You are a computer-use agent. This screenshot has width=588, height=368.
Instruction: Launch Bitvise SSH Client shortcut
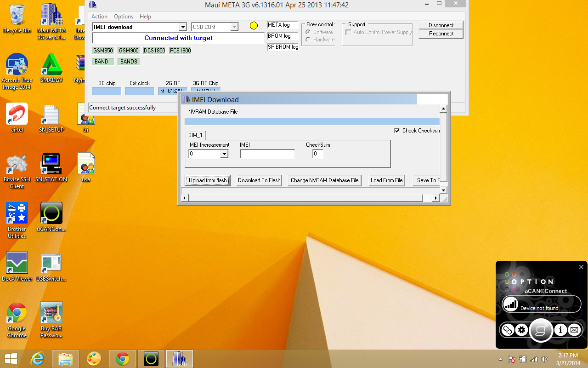pyautogui.click(x=17, y=171)
